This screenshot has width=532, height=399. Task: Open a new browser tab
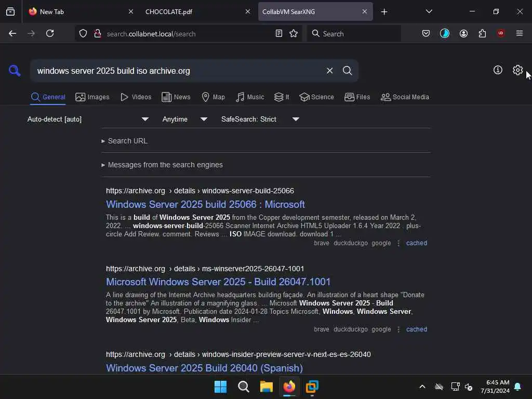(x=384, y=12)
